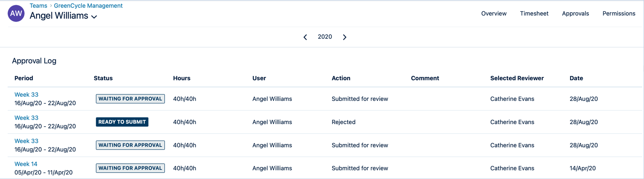Screen dimensions: 644x179
Task: Click the top Waiting for Approval badge
Action: pyautogui.click(x=130, y=99)
